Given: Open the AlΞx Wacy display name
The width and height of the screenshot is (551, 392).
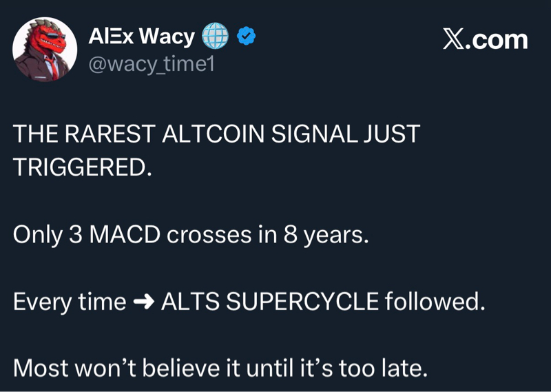Looking at the screenshot, I should pyautogui.click(x=141, y=36).
